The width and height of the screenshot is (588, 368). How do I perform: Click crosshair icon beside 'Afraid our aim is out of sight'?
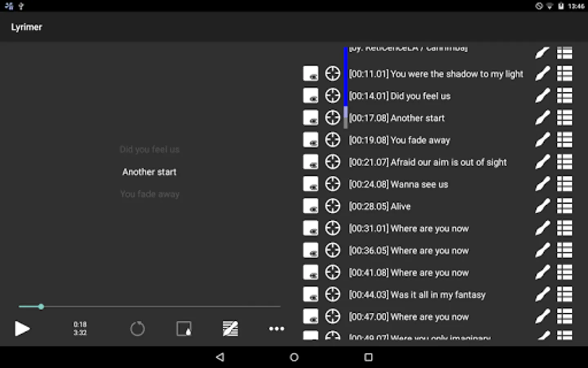tap(332, 162)
